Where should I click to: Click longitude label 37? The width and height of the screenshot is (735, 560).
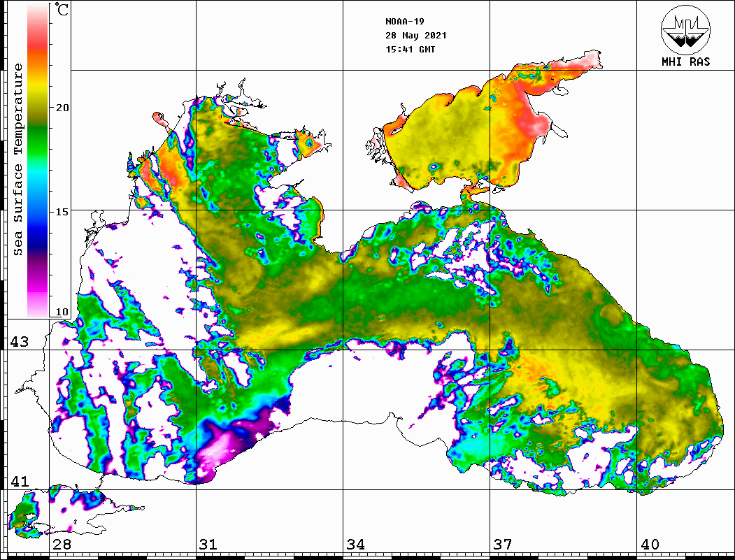click(x=503, y=545)
